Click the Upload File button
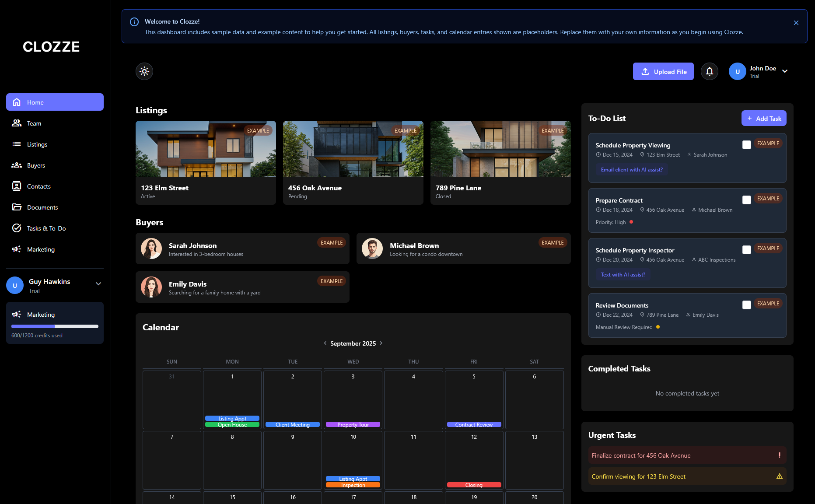 (x=663, y=71)
